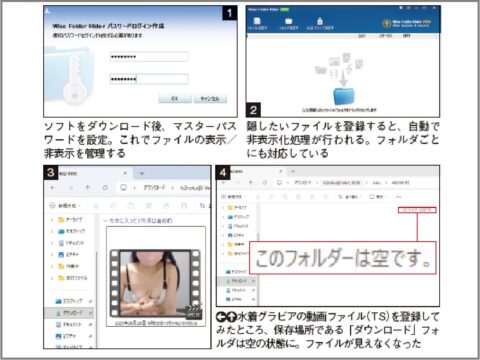
Task: Click the Hide File icon in Wise Folder Hider
Action: [257, 21]
